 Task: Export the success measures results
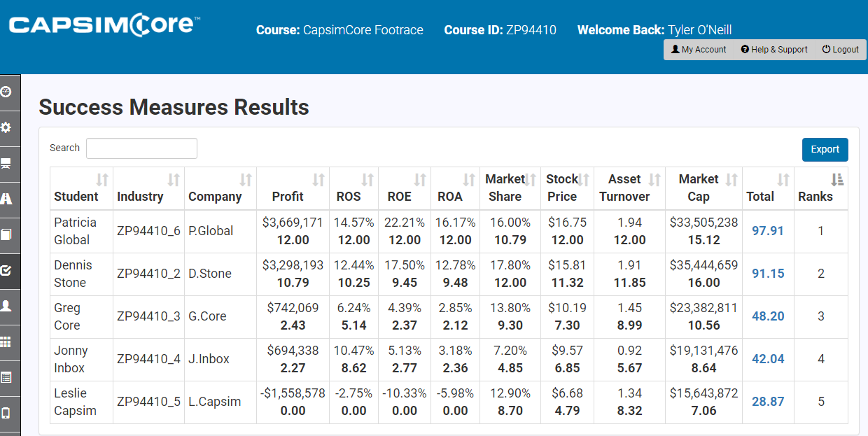point(825,150)
